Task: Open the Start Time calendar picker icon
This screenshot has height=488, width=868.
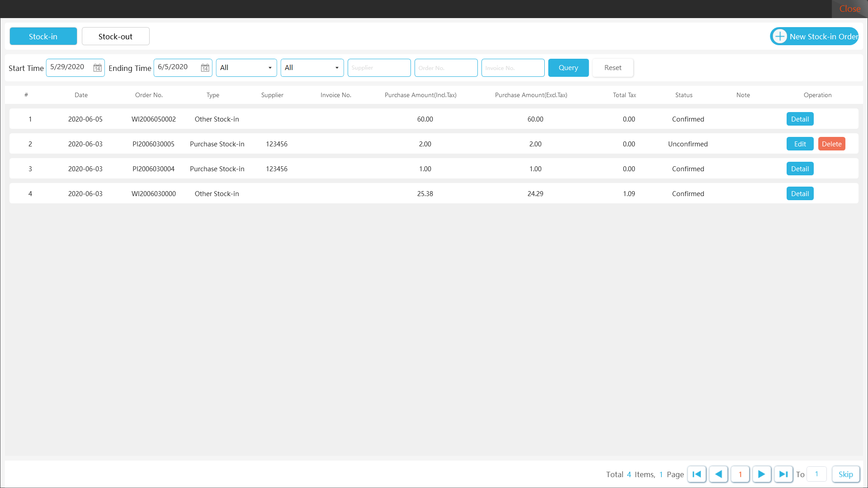Action: coord(97,68)
